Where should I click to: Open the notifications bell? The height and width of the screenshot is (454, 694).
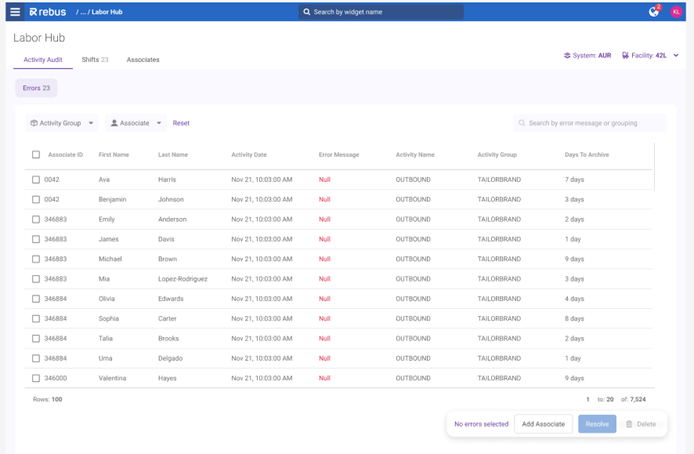(654, 12)
